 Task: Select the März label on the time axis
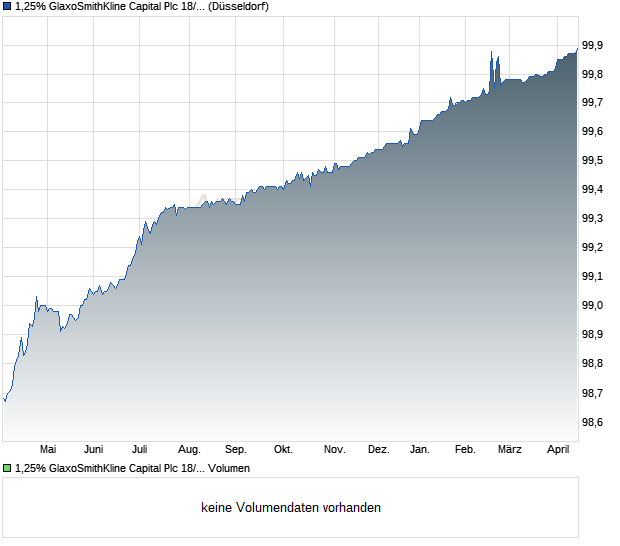(x=510, y=449)
